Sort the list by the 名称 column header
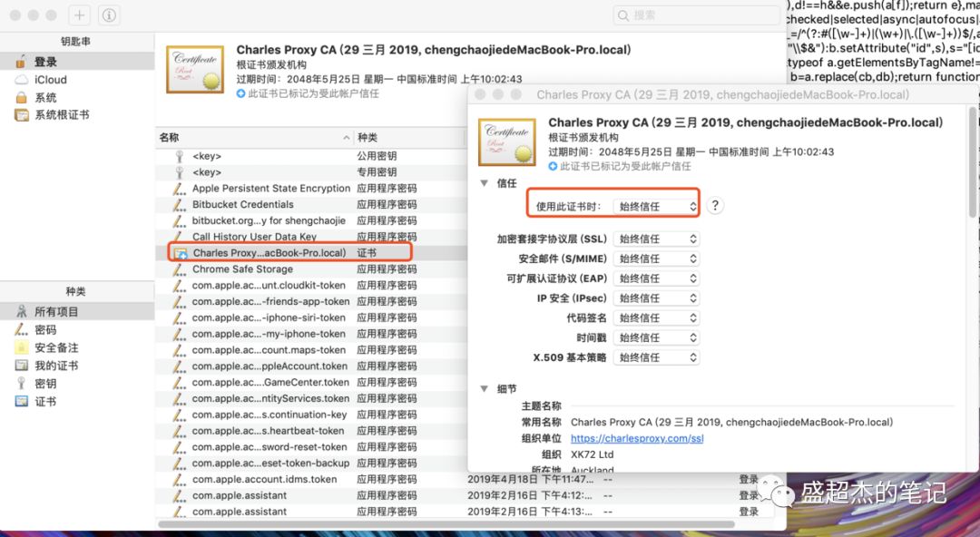 click(x=255, y=138)
